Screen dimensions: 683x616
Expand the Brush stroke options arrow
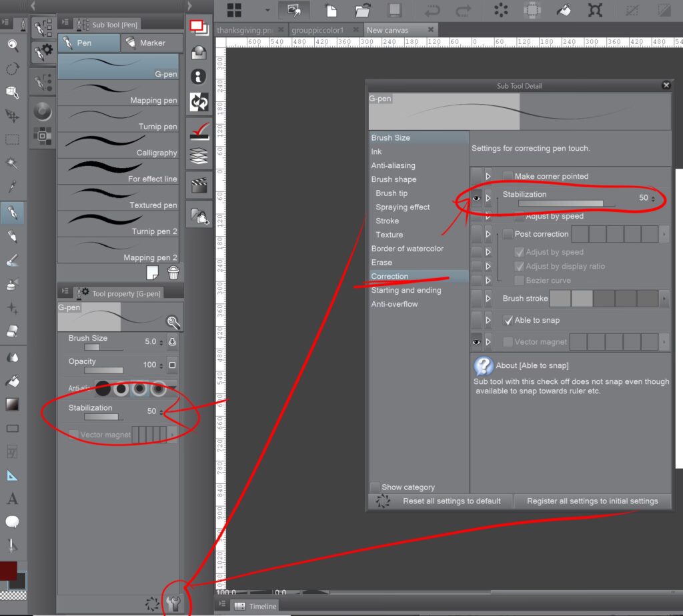(664, 299)
